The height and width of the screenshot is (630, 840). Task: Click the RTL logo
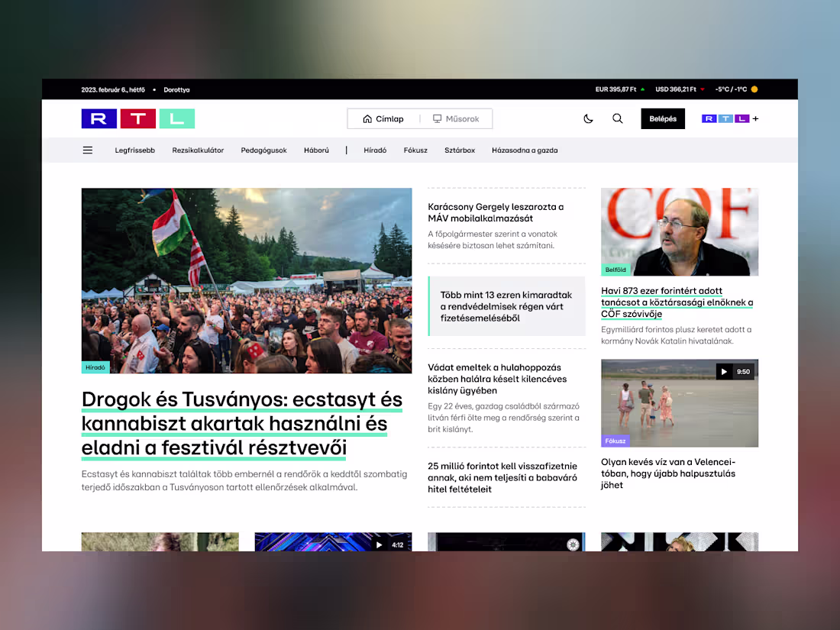(x=137, y=118)
